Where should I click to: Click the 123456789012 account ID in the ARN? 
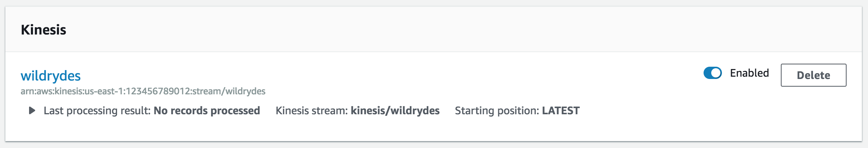click(x=158, y=91)
